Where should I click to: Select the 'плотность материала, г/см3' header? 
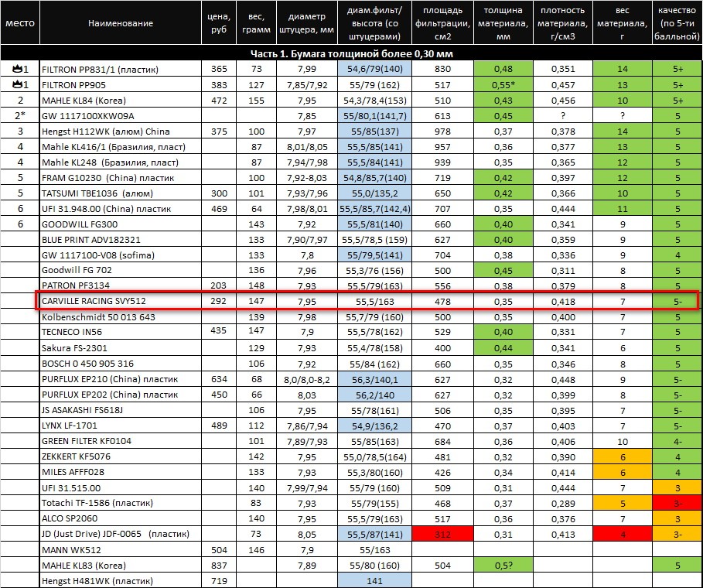pyautogui.click(x=563, y=23)
